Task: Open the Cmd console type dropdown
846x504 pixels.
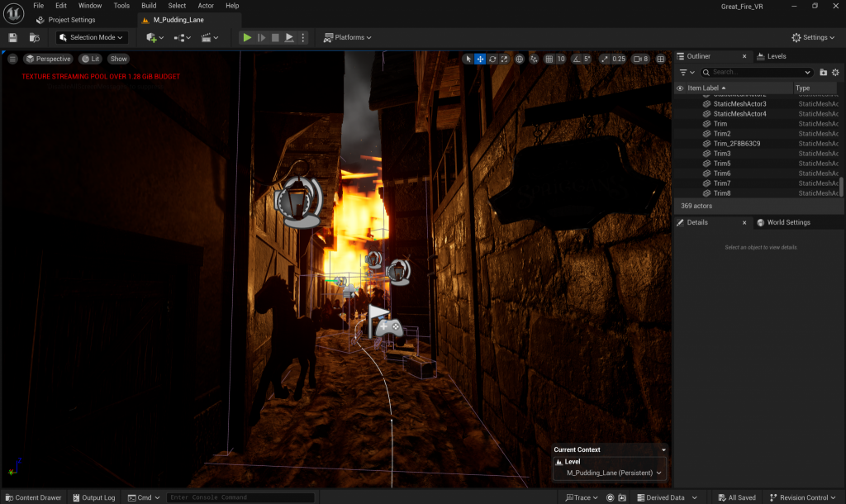Action: pyautogui.click(x=144, y=497)
